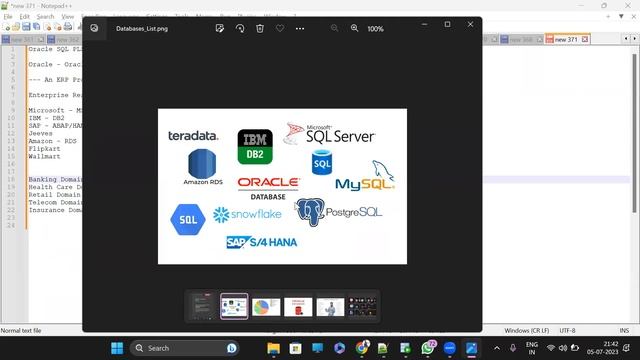The height and width of the screenshot is (360, 640).
Task: Click the Close All icon in Notepad++ toolbar
Action: point(58,27)
